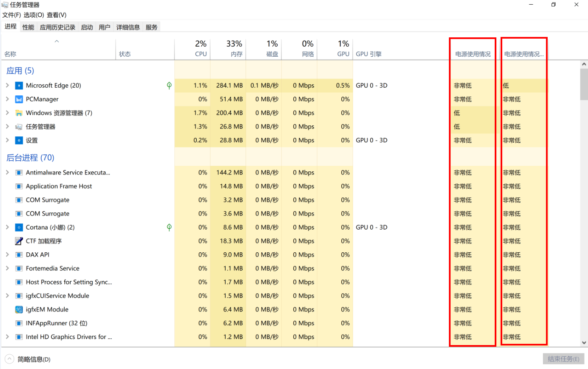The image size is (588, 369).
Task: Click green leaf status icon beside Microsoft Edge
Action: (x=169, y=86)
